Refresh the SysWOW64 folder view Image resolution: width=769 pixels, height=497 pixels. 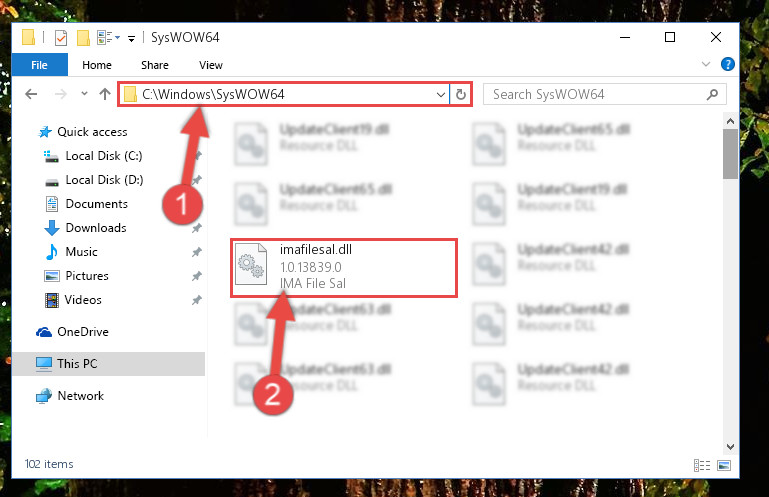point(461,94)
